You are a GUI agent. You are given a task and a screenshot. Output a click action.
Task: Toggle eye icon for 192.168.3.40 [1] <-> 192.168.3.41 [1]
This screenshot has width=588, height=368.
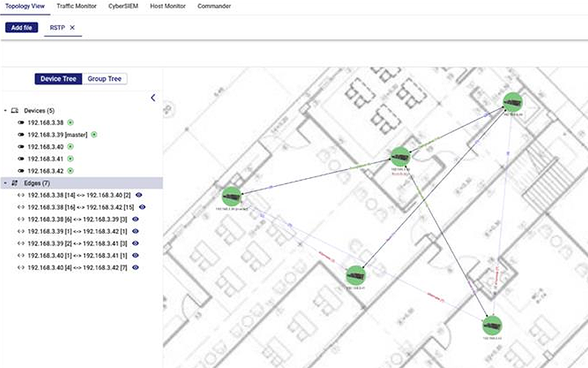coord(135,255)
